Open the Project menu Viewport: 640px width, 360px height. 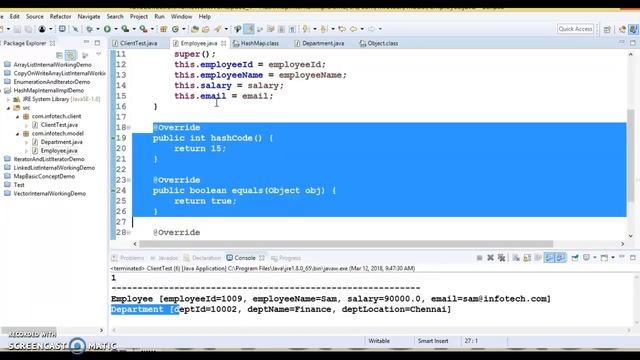pos(139,16)
